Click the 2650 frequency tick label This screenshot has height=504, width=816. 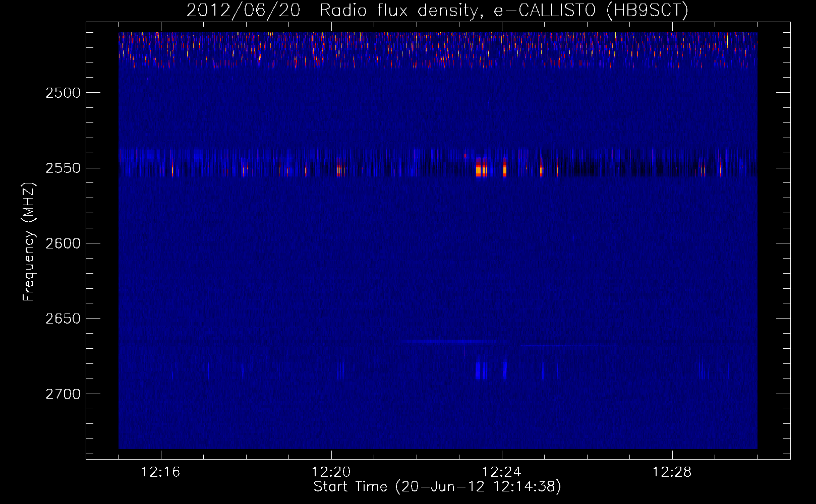(x=63, y=319)
